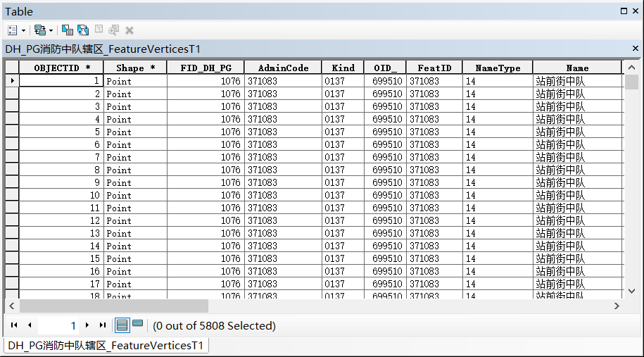
Task: Click OBJECTID cell with value 3
Action: click(x=61, y=106)
